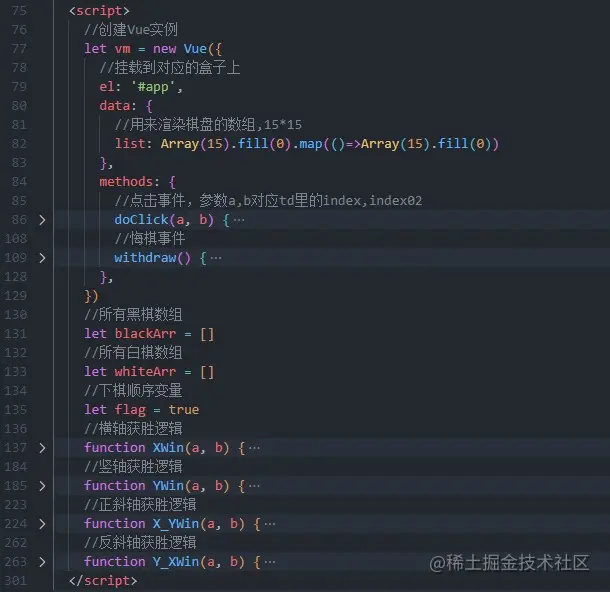Click the '#app' string value
610x592 pixels.
(154, 87)
